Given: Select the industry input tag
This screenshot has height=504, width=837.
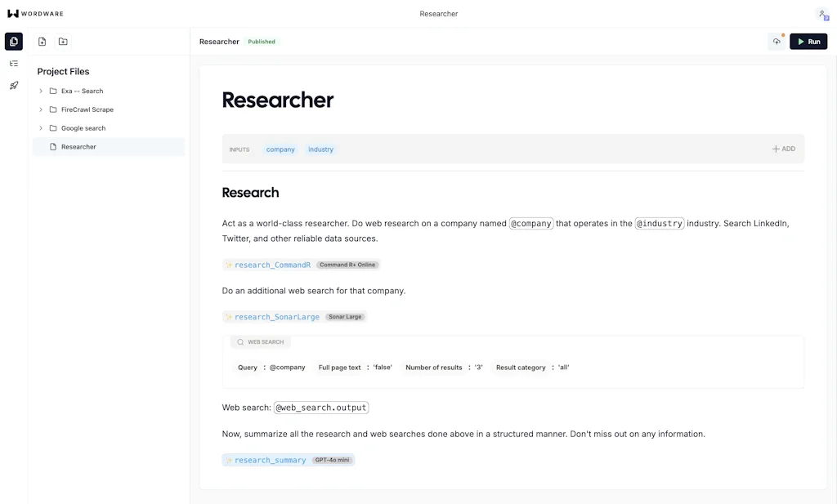Looking at the screenshot, I should [320, 149].
